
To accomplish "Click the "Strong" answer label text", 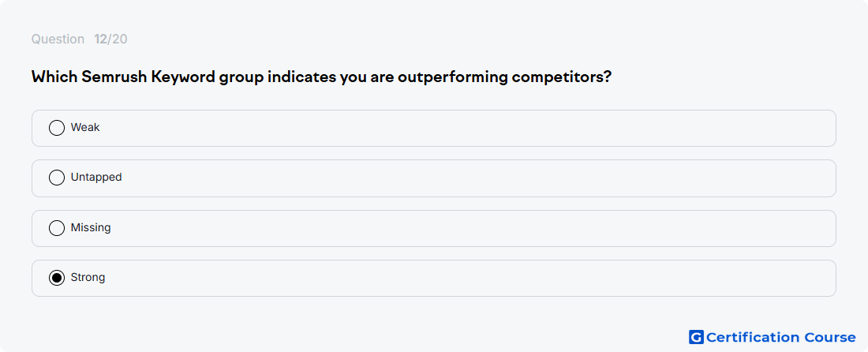I will pos(88,277).
